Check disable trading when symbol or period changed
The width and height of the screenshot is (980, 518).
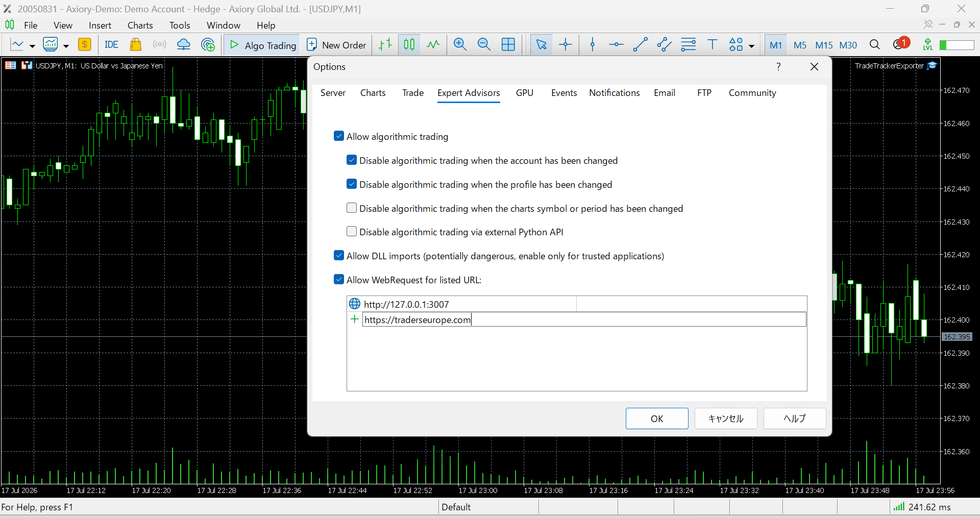tap(352, 208)
